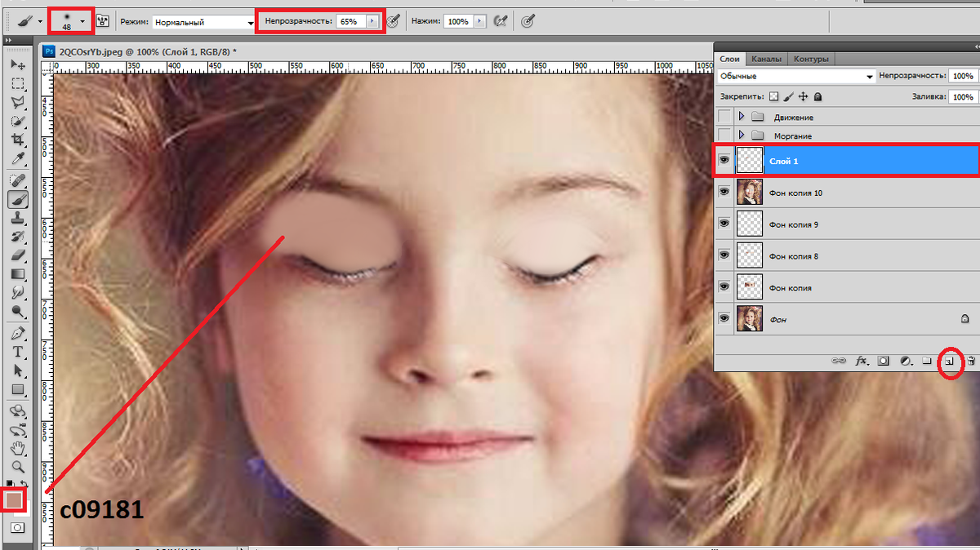Select the Rectangular Marquee tool
Screen dimensions: 980x550
(18, 83)
